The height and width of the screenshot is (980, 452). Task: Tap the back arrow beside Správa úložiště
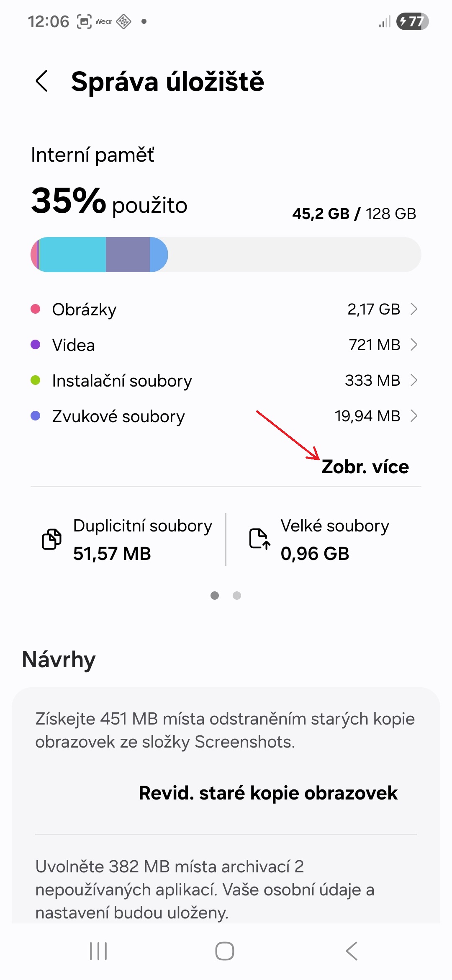pyautogui.click(x=42, y=81)
